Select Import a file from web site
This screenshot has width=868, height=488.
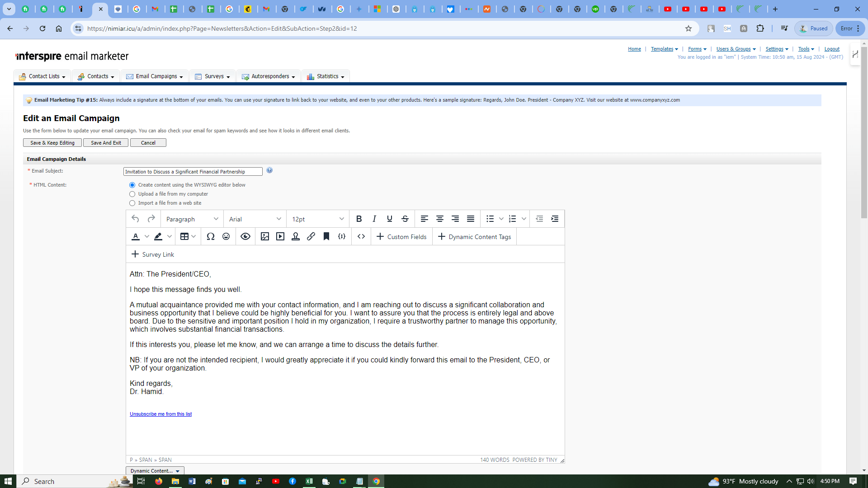pyautogui.click(x=132, y=203)
